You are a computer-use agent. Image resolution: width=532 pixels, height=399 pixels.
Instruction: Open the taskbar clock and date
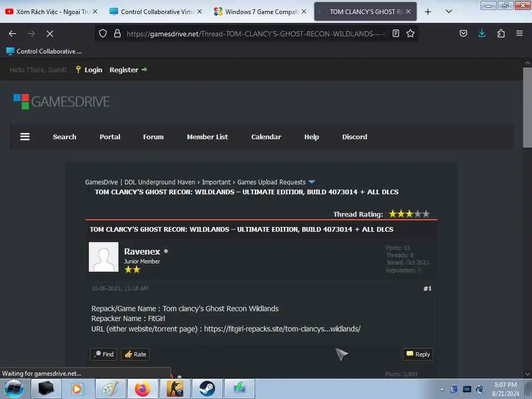click(506, 389)
